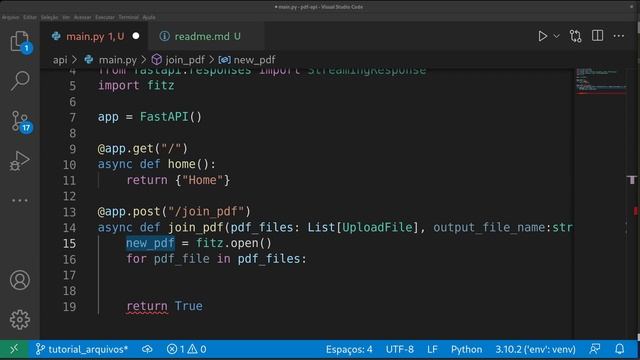Open the Terminal menu

[129, 17]
